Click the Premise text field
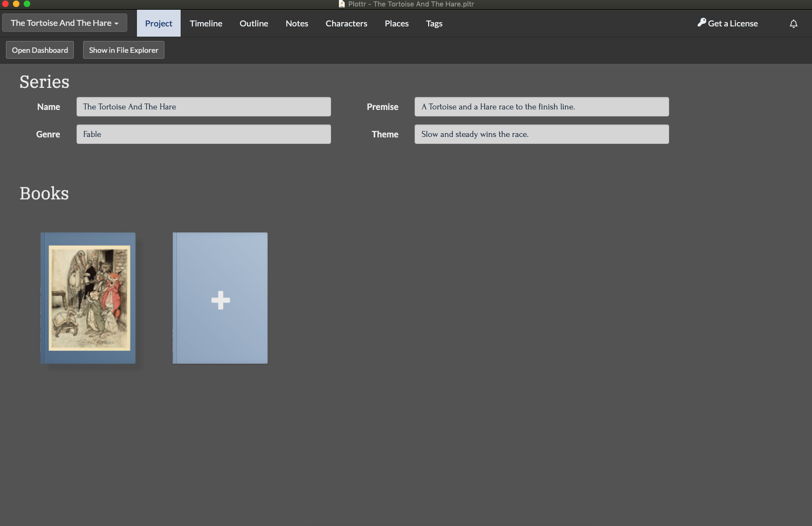 point(541,107)
